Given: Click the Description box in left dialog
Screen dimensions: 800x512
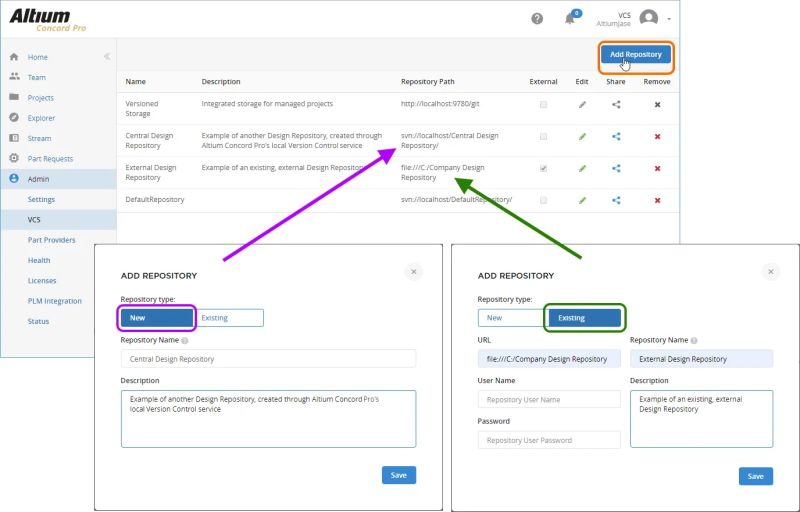Looking at the screenshot, I should click(x=268, y=419).
